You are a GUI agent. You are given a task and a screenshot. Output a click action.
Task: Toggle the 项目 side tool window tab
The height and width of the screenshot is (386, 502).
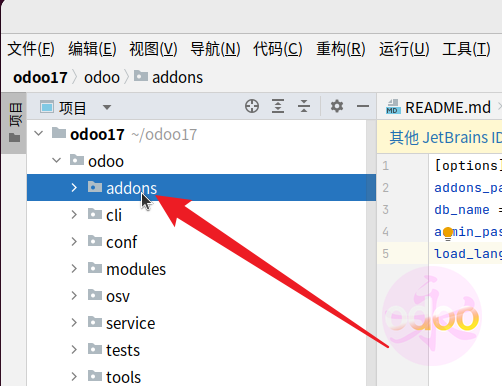pos(15,123)
